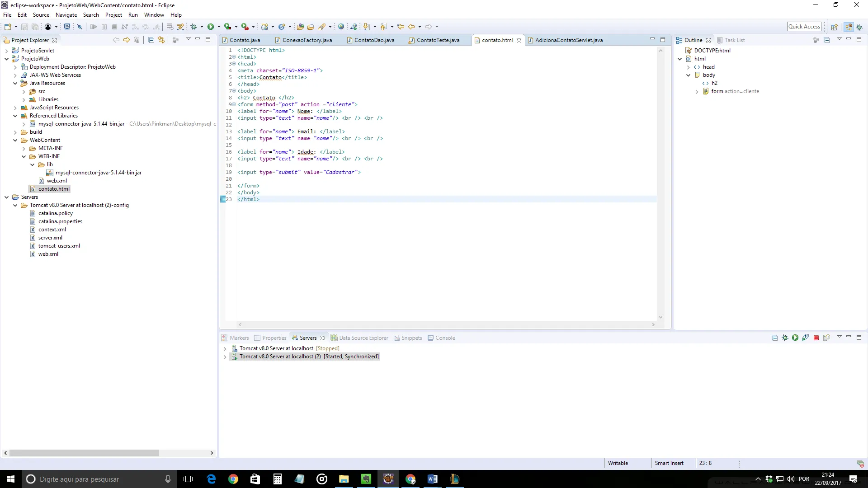The image size is (868, 488).
Task: Start server in debug mode in Servers view
Action: (785, 338)
